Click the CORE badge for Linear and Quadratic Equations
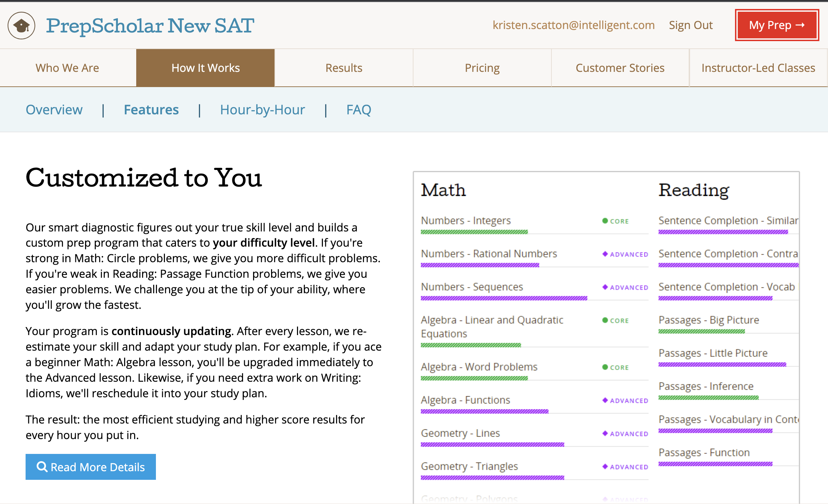This screenshot has height=504, width=828. [x=615, y=321]
